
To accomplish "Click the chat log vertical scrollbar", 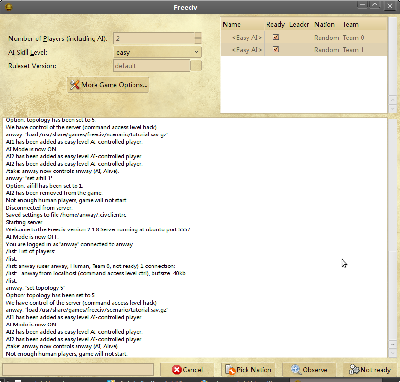I will 393,237.
